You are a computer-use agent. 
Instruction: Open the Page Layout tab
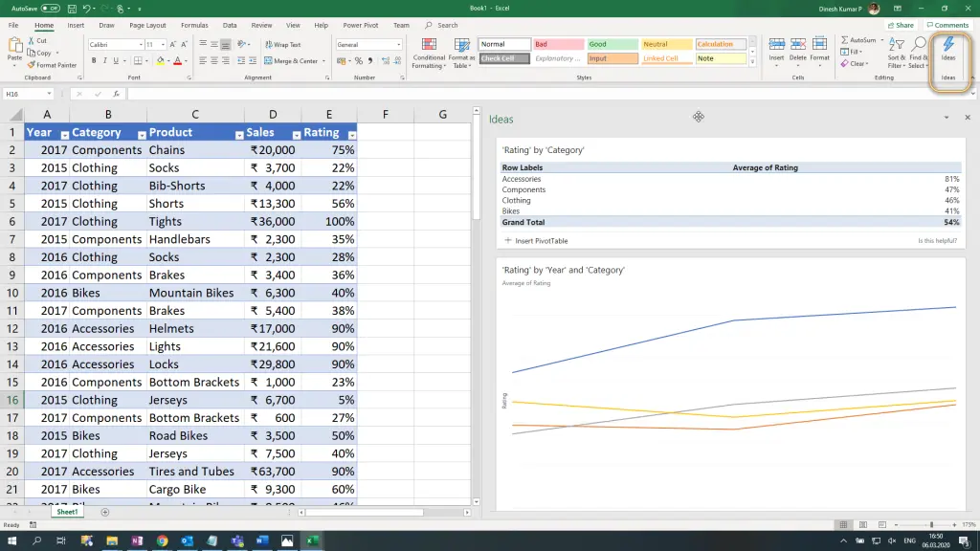[147, 26]
